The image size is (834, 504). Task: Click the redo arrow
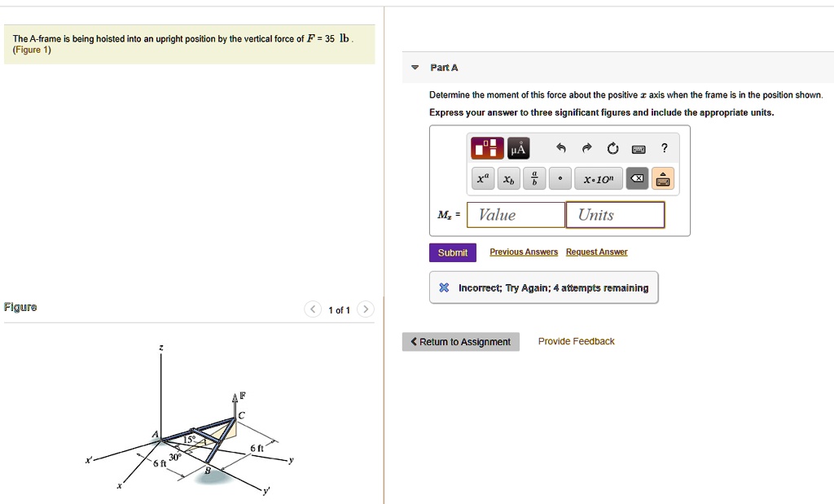coord(586,148)
